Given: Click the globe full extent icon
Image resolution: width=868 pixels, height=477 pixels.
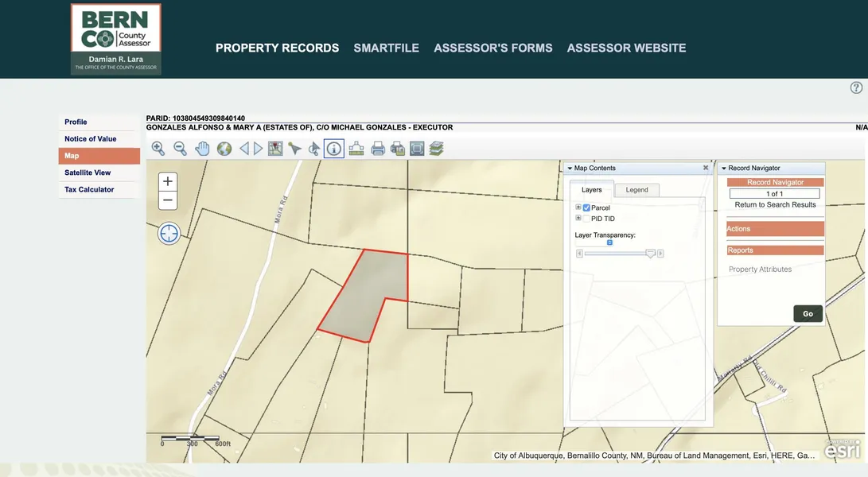Looking at the screenshot, I should [x=224, y=149].
